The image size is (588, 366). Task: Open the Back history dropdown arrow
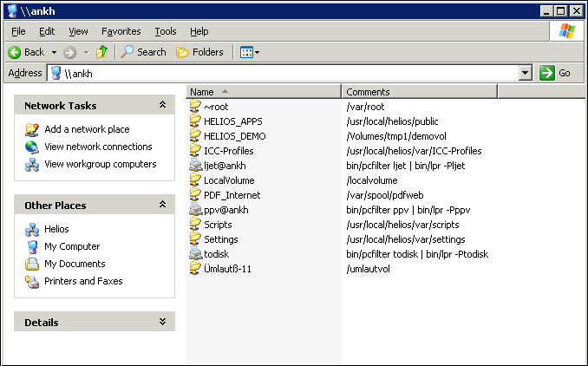click(x=54, y=53)
